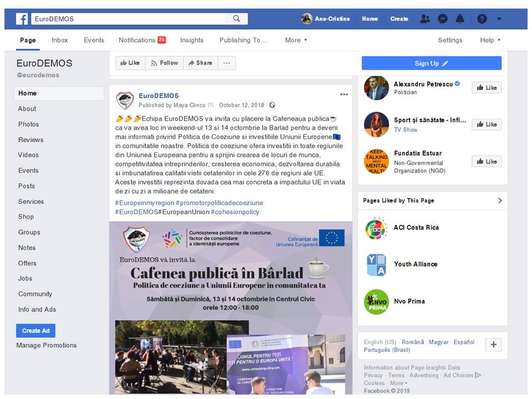Share the EuroDEMOS page
532x399 pixels.
(x=201, y=63)
